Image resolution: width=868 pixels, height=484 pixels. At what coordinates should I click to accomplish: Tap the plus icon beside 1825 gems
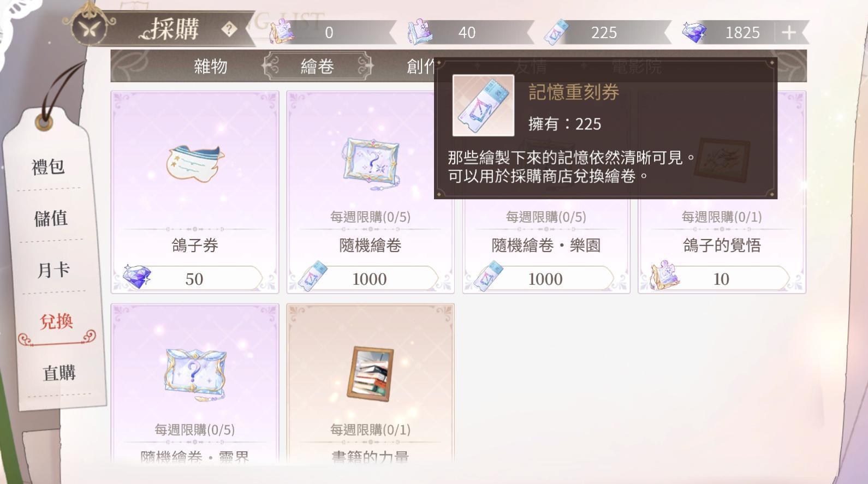pos(788,33)
